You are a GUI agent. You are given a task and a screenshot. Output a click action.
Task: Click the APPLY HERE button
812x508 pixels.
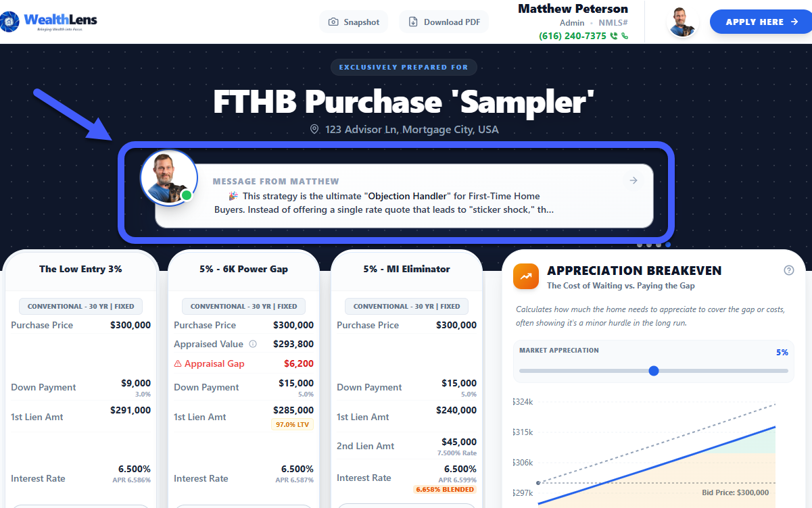click(762, 22)
